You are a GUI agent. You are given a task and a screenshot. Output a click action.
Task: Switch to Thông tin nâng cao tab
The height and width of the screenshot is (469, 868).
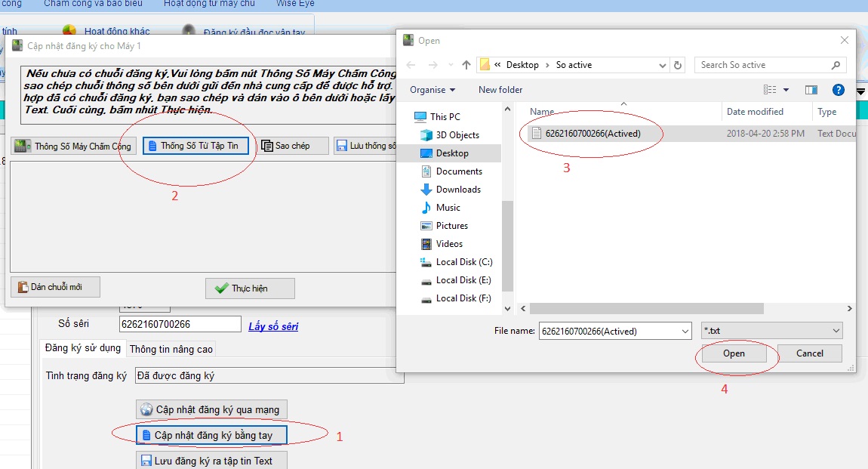tap(171, 349)
